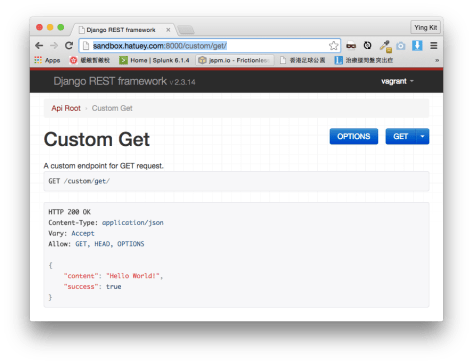Click the Custom Get breadcrumb text
Screen dimensions: 473x364
(112, 108)
